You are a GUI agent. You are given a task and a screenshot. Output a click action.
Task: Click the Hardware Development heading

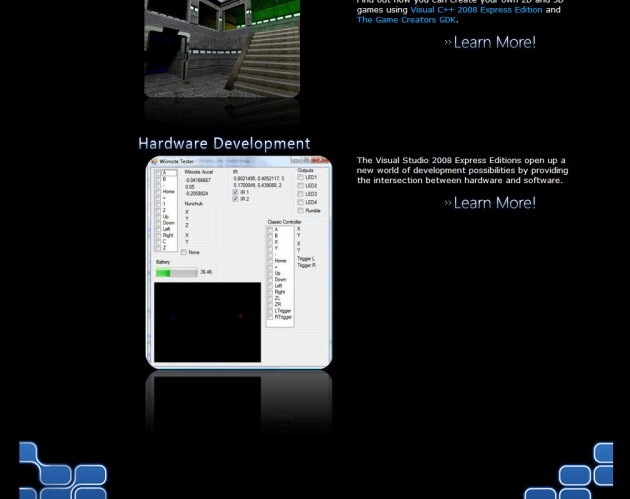[224, 143]
